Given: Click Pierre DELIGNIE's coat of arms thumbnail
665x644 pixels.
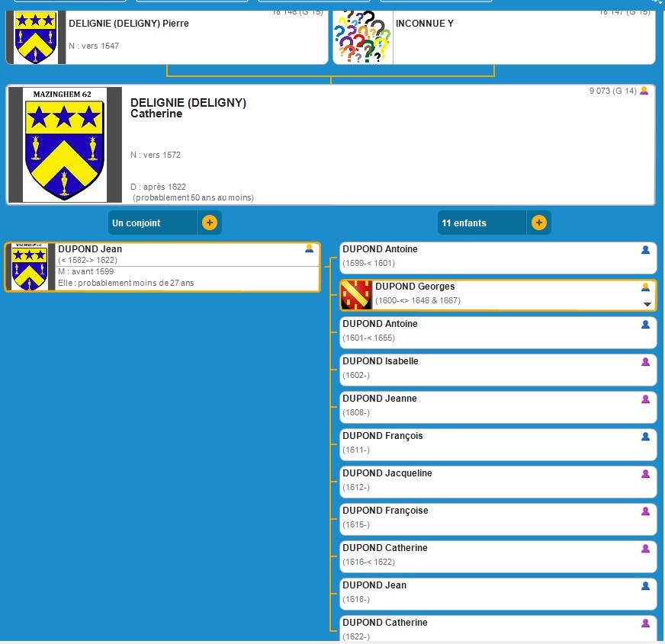Looking at the screenshot, I should coord(36,37).
